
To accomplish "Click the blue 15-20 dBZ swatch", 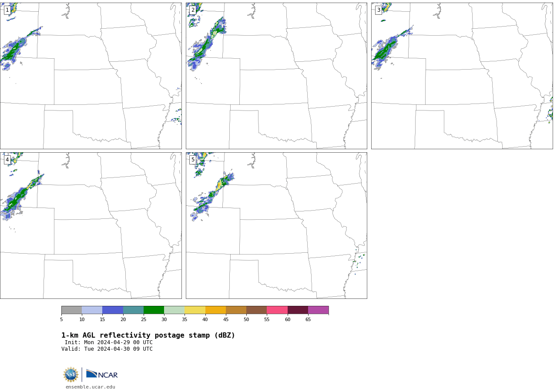I will (x=113, y=310).
